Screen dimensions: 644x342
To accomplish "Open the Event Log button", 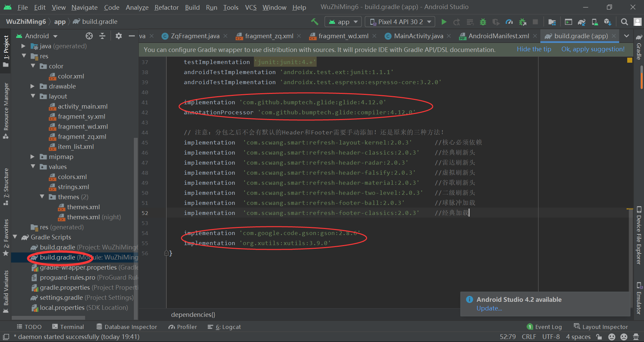I will coord(544,327).
